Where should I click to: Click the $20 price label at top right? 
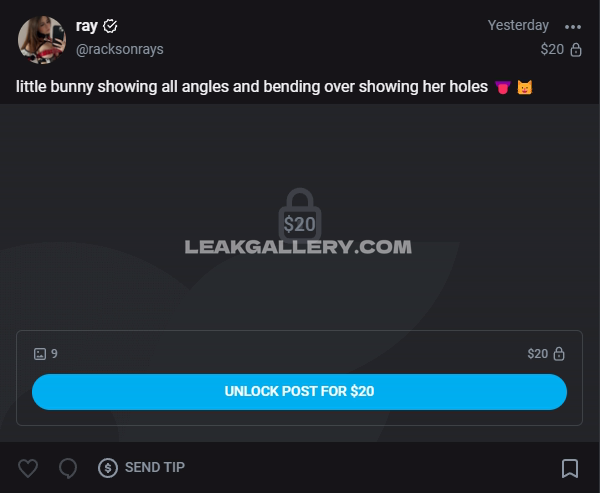click(552, 49)
